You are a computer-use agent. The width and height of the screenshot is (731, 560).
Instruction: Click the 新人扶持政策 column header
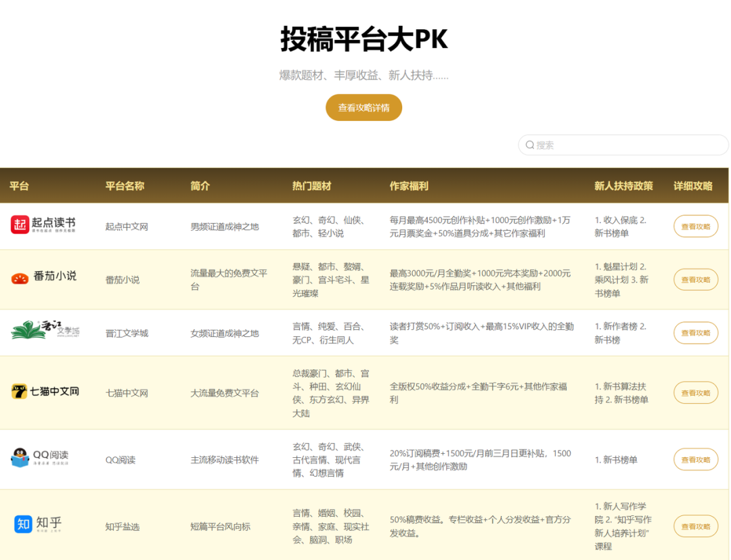pos(623,186)
